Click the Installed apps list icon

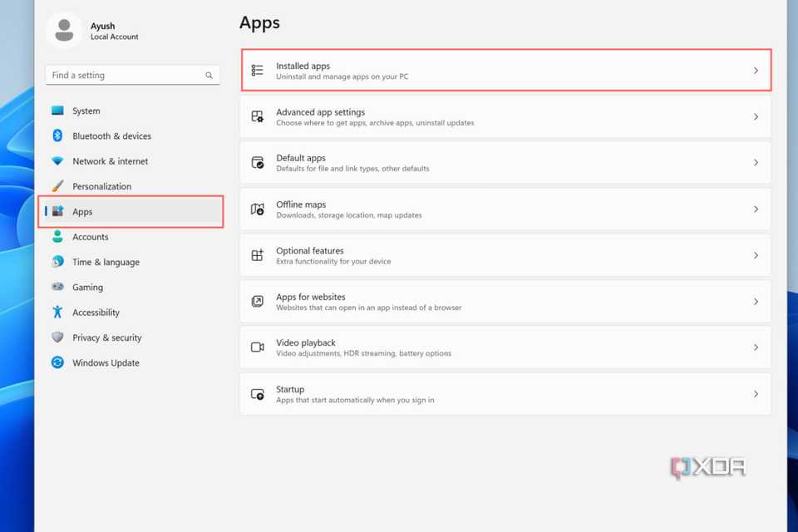click(258, 71)
